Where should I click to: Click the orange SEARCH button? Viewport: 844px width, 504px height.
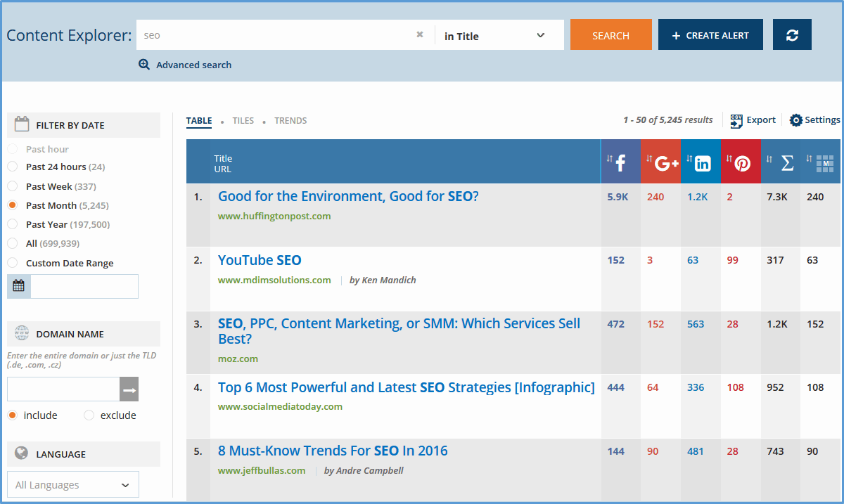(x=611, y=34)
